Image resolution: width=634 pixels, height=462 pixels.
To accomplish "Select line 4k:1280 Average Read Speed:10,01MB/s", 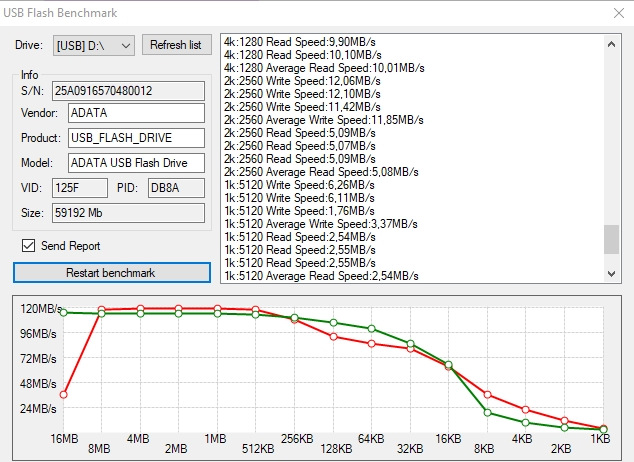I will (x=324, y=68).
